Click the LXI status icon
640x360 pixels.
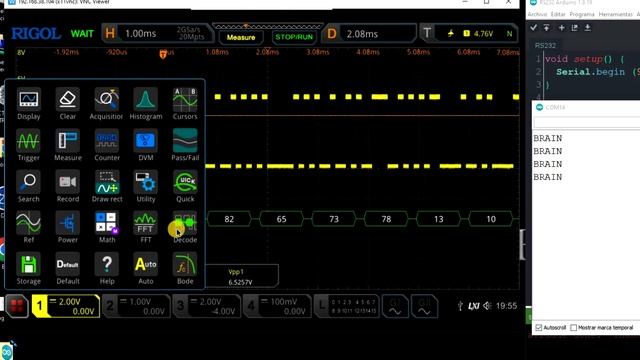pyautogui.click(x=473, y=306)
